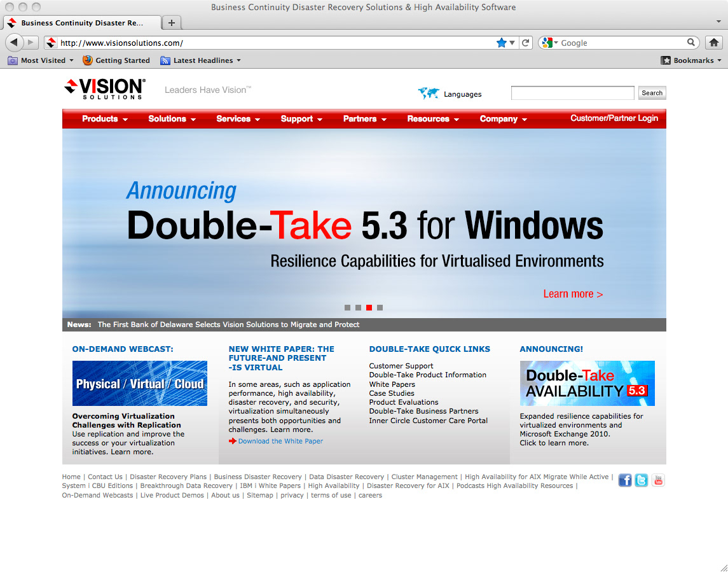Focus the browser address bar
Image resolution: width=728 pixels, height=572 pixels.
click(277, 43)
